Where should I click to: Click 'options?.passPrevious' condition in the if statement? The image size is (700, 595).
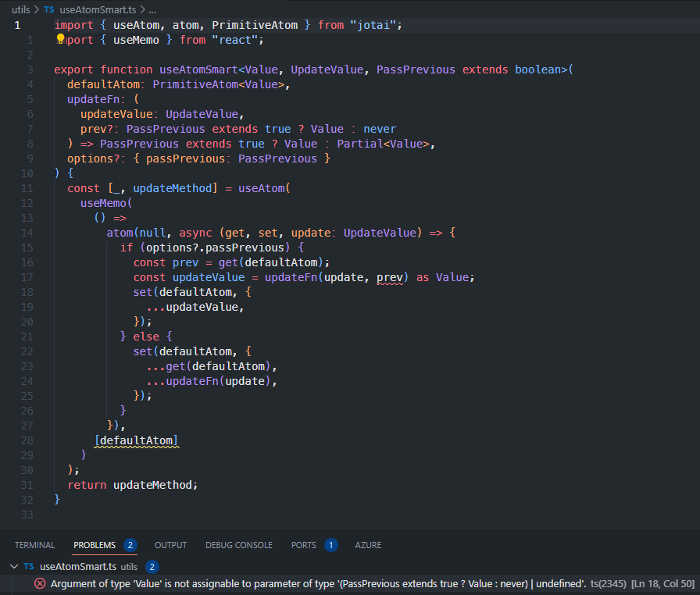click(215, 248)
